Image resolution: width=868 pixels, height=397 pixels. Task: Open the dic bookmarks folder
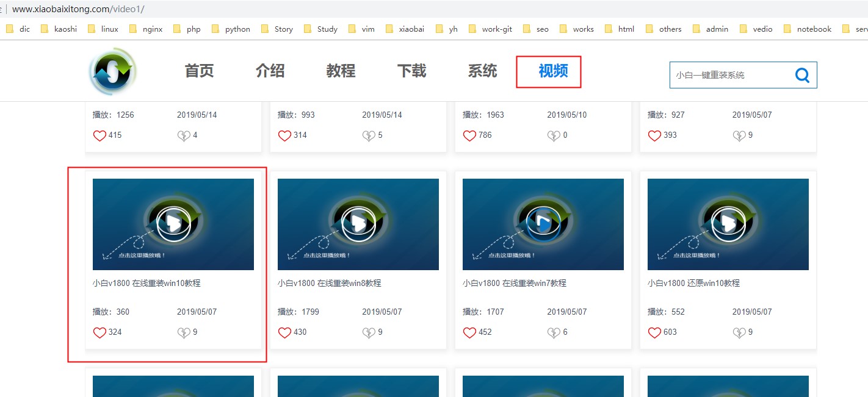18,29
